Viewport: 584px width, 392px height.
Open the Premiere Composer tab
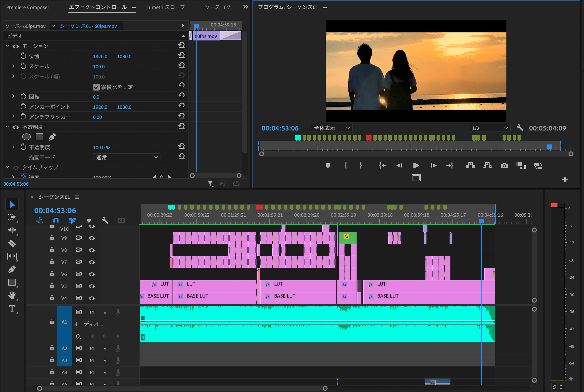click(28, 7)
